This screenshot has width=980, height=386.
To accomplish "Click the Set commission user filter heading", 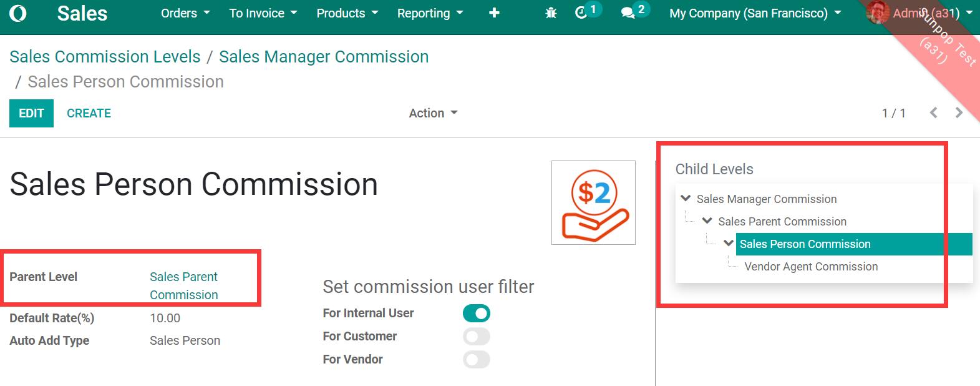I will pos(429,287).
